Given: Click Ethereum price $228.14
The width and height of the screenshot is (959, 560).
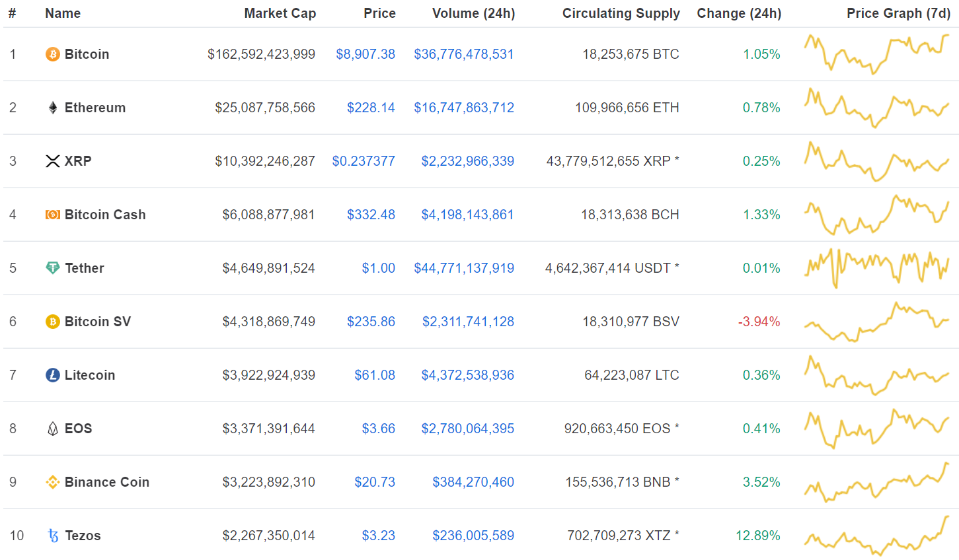Looking at the screenshot, I should click(x=371, y=108).
